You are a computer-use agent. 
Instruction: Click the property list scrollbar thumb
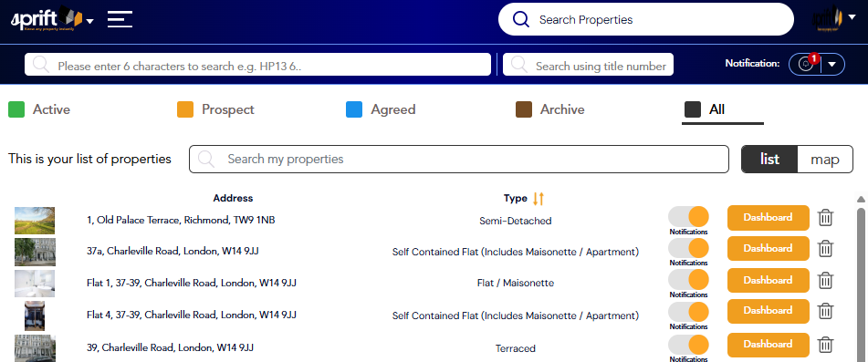point(861,284)
